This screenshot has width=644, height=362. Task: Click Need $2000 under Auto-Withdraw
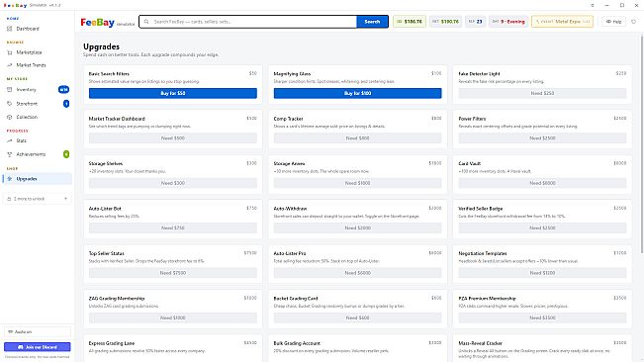click(x=358, y=227)
